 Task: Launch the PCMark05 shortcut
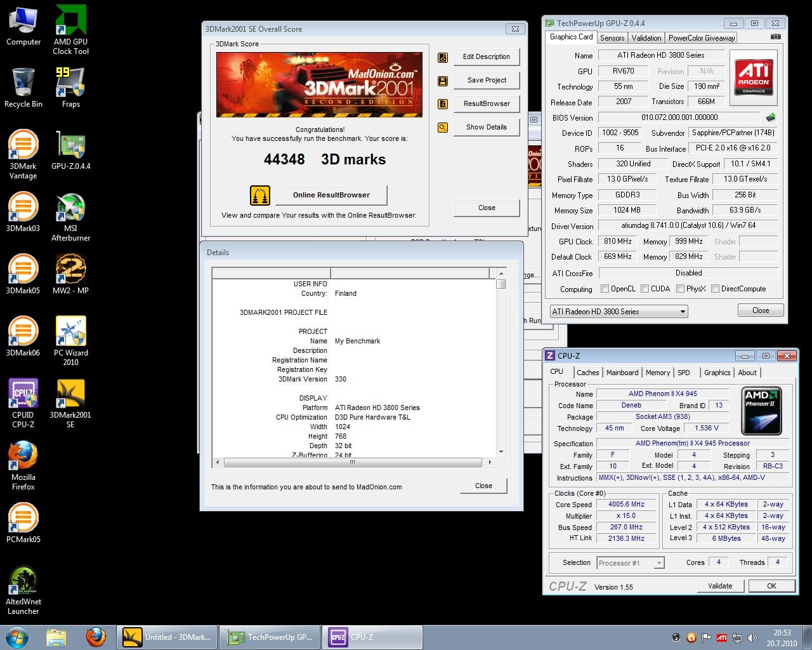[23, 524]
